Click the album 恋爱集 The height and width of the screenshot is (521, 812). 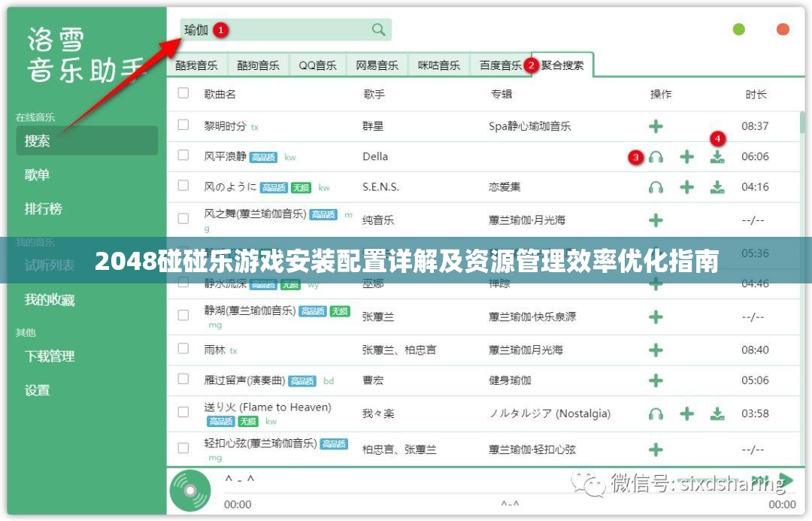click(504, 187)
